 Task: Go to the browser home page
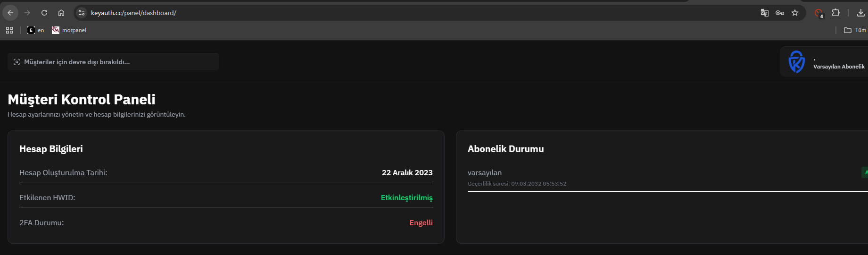pos(61,13)
